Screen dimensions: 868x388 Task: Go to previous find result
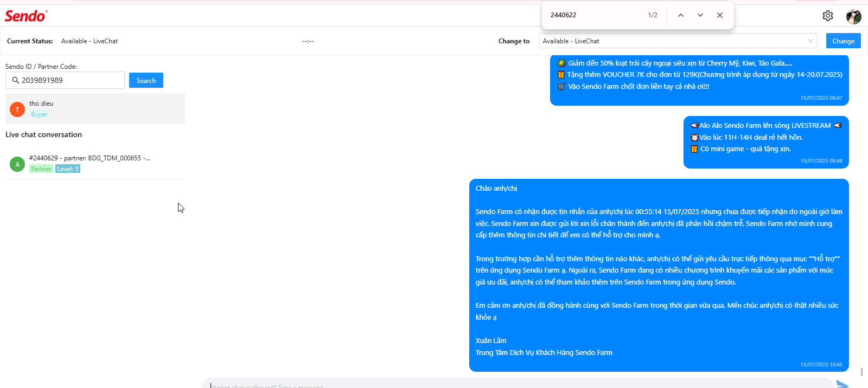(681, 15)
